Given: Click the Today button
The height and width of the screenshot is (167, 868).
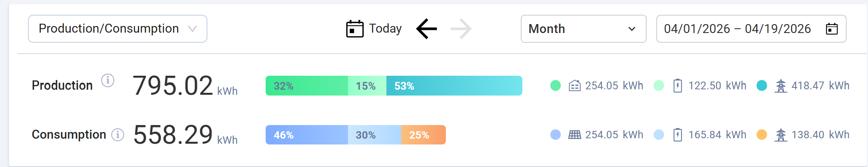Looking at the screenshot, I should pyautogui.click(x=385, y=29).
